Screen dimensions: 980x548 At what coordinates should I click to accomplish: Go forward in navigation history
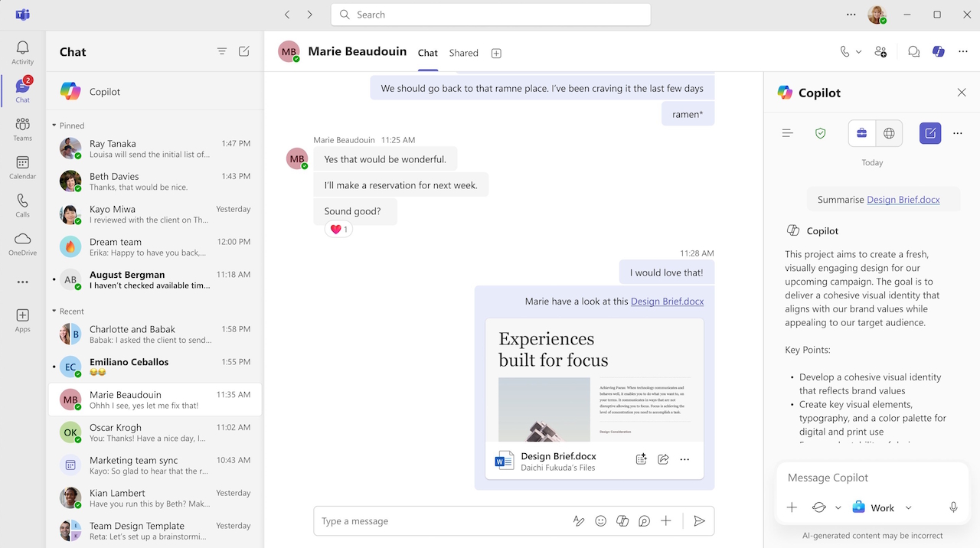pyautogui.click(x=310, y=15)
